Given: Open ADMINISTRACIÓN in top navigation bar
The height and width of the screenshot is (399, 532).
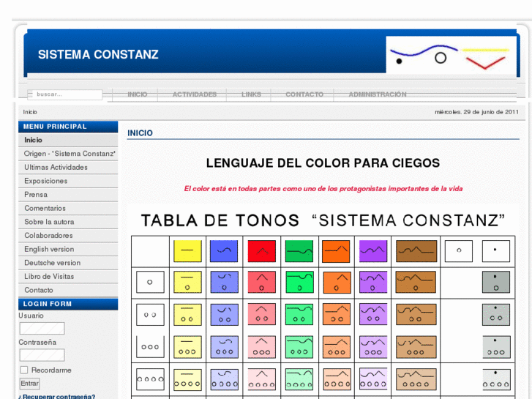Looking at the screenshot, I should tap(378, 94).
